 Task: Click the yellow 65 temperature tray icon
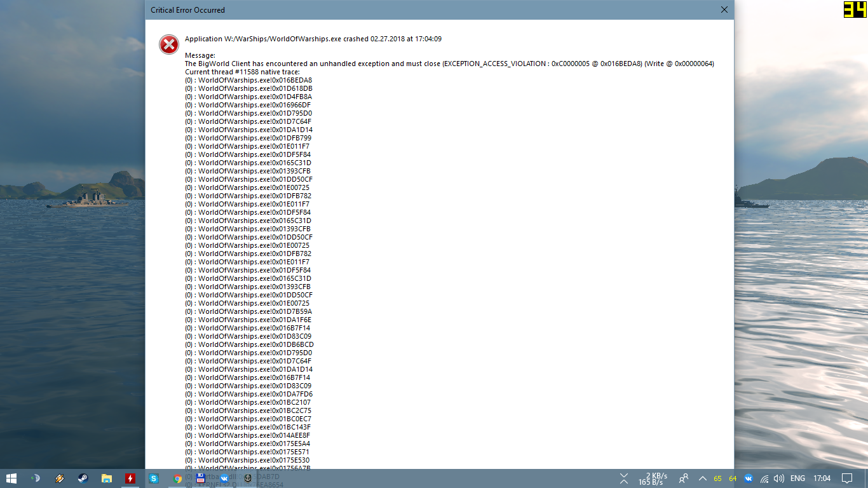click(717, 478)
